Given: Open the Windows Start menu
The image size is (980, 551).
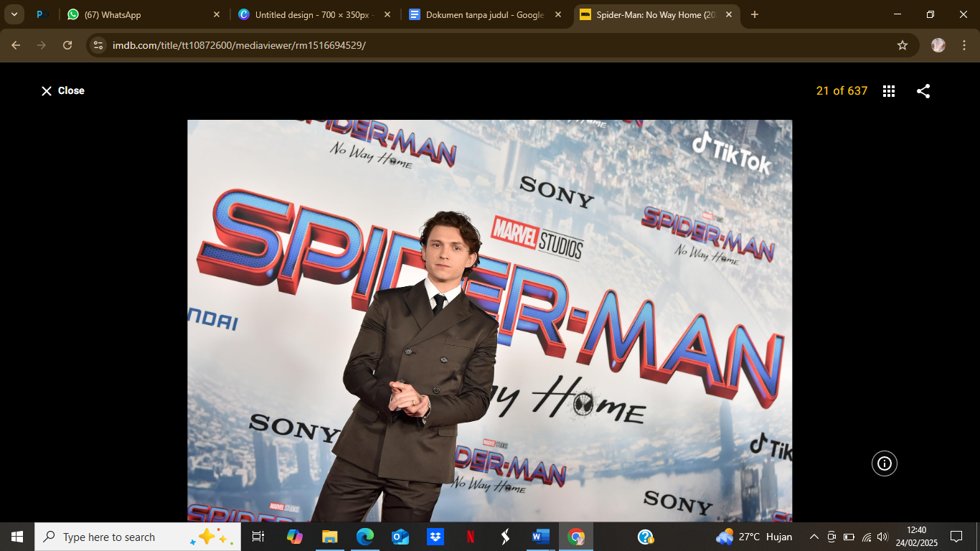Looking at the screenshot, I should click(17, 537).
